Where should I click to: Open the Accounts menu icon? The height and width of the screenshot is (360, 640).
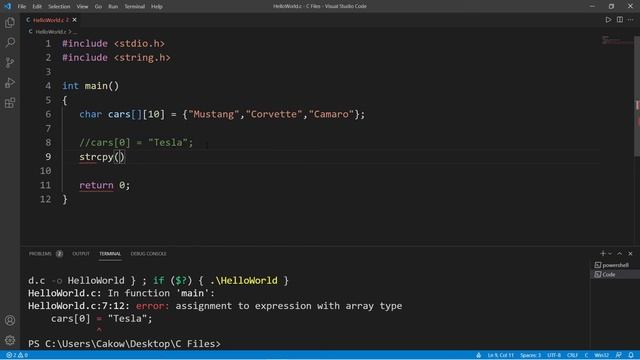(10, 320)
